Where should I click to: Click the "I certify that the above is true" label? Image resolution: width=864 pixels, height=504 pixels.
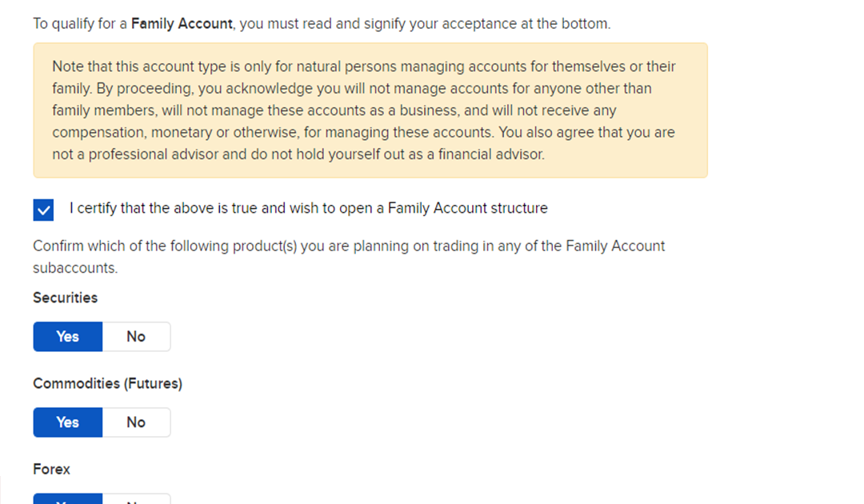coord(308,208)
